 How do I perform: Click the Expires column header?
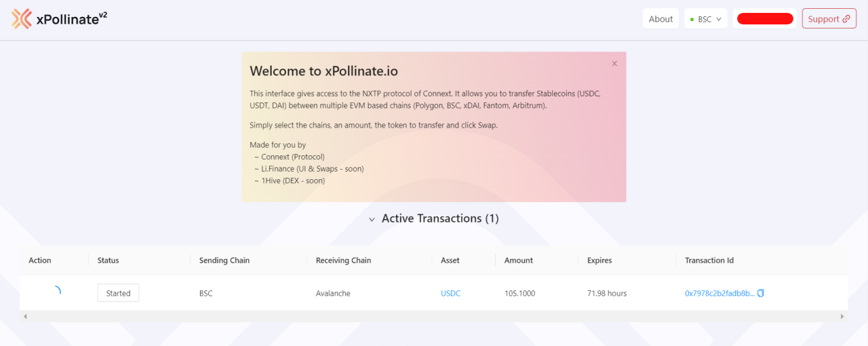[x=599, y=261]
